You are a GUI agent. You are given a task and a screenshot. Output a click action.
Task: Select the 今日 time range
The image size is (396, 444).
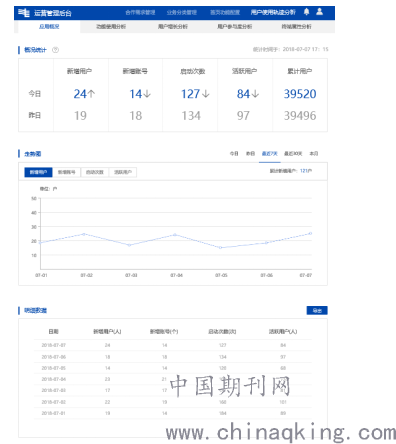pos(234,153)
